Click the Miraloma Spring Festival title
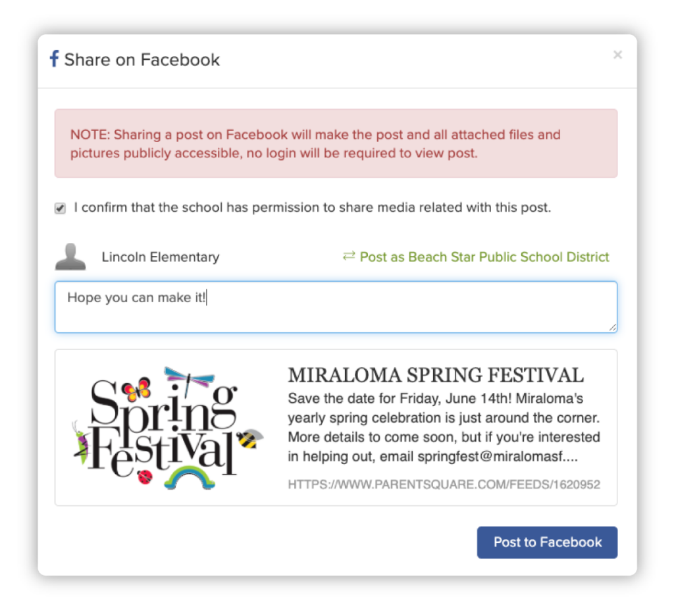Screen dimensions: 674x616 (x=436, y=375)
